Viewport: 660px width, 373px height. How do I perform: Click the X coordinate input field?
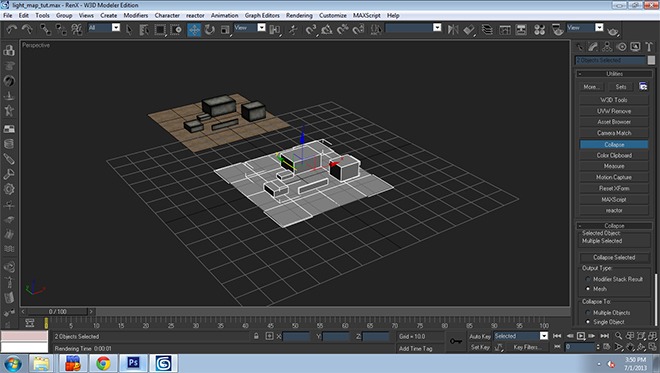pos(296,336)
